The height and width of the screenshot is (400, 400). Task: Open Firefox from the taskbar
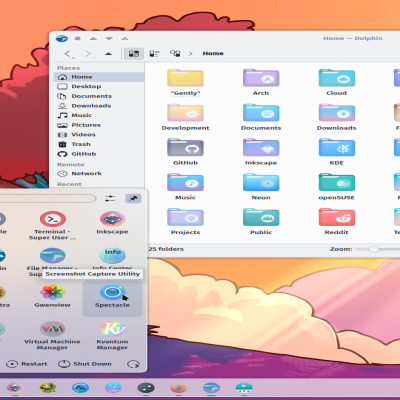[179, 388]
